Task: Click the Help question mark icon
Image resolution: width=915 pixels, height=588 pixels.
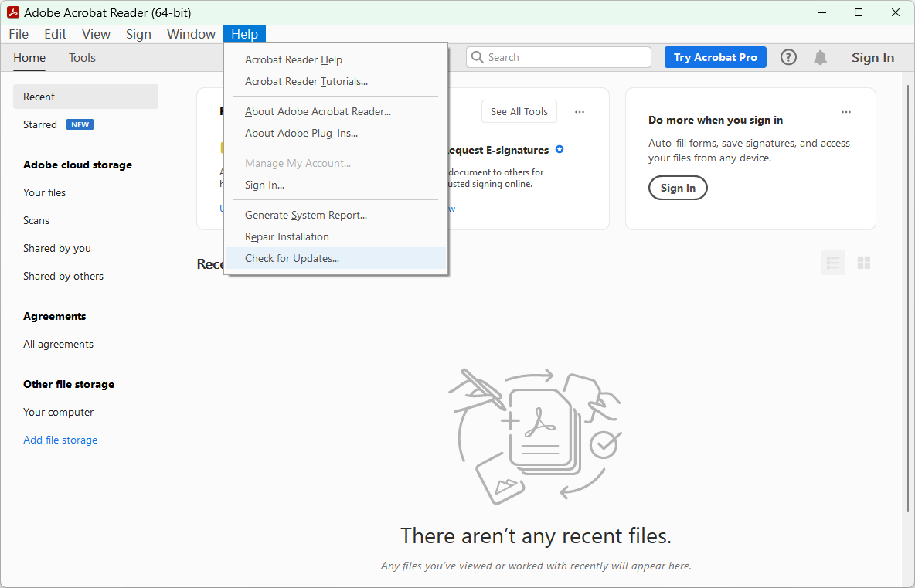Action: 788,56
